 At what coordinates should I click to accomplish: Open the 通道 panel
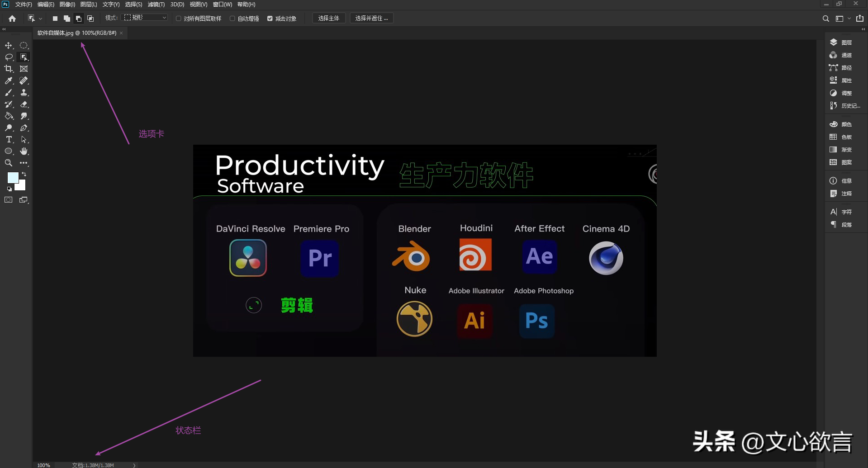[841, 55]
